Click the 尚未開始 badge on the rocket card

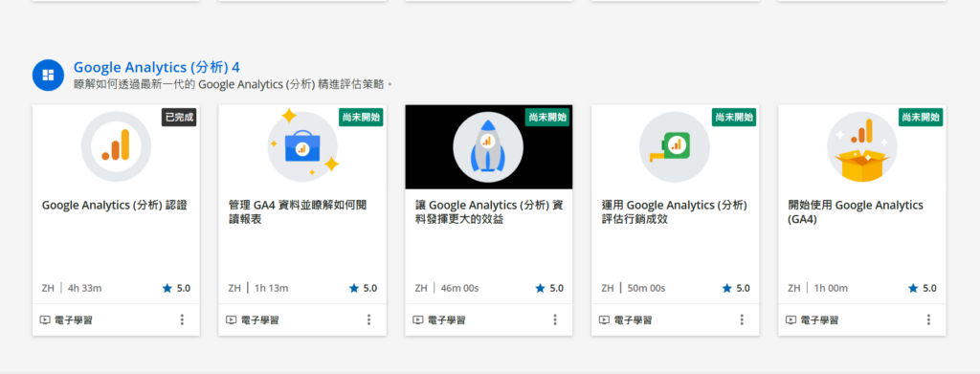pos(547,117)
